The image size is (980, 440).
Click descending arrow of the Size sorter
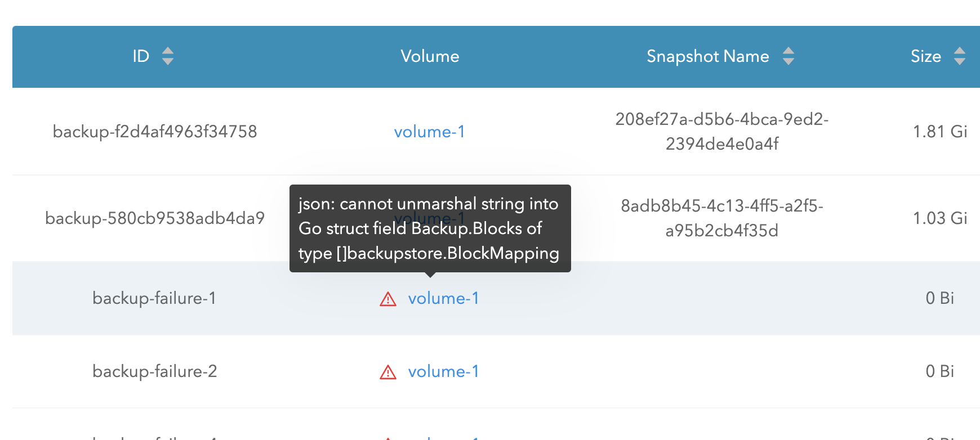click(x=960, y=61)
